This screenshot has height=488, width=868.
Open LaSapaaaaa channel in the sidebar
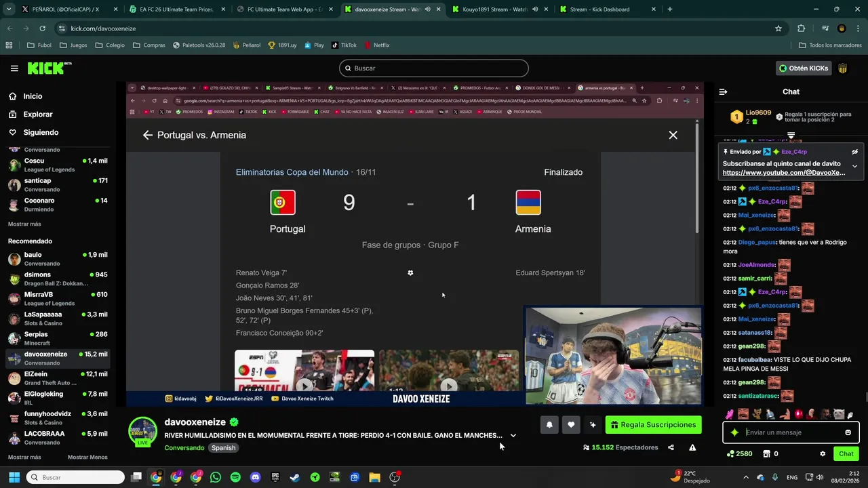point(58,319)
